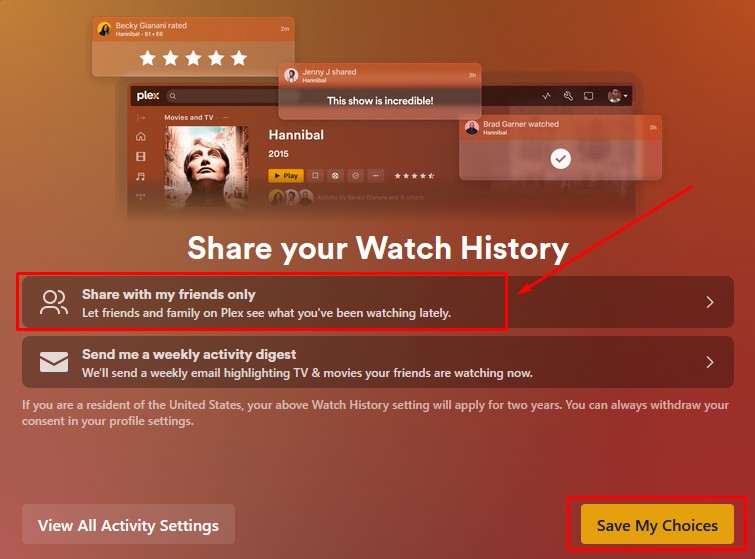
Task: Open the user avatar dropdown in the top bar
Action: point(618,96)
